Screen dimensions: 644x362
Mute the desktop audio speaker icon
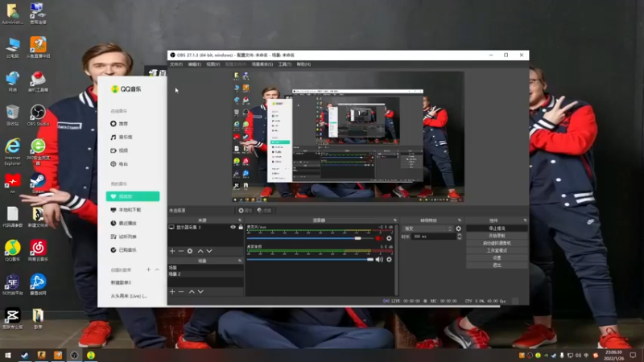click(379, 259)
